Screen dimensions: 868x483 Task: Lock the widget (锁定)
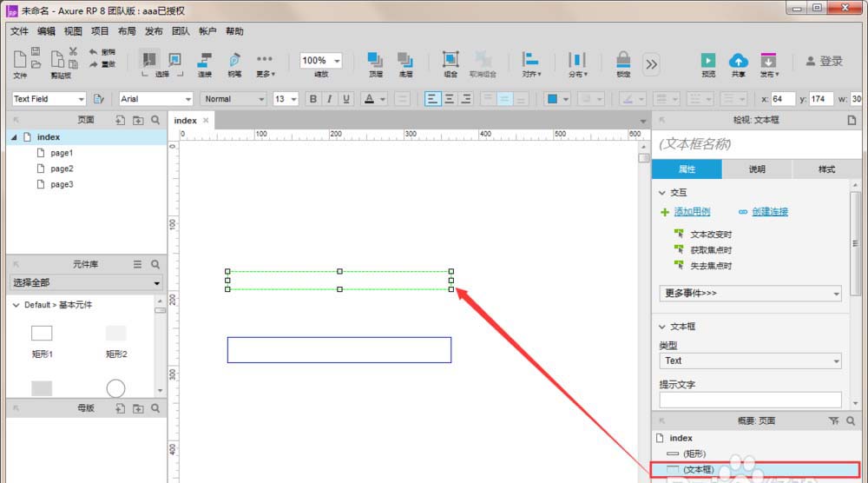click(x=623, y=63)
